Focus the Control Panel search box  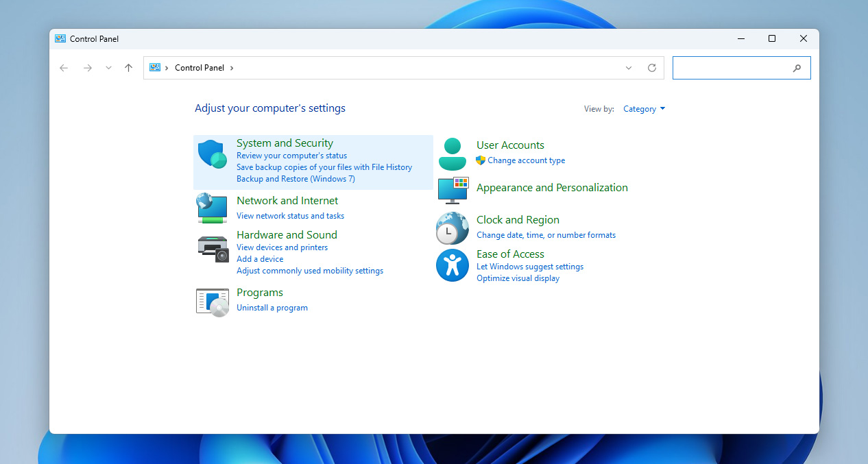click(742, 68)
